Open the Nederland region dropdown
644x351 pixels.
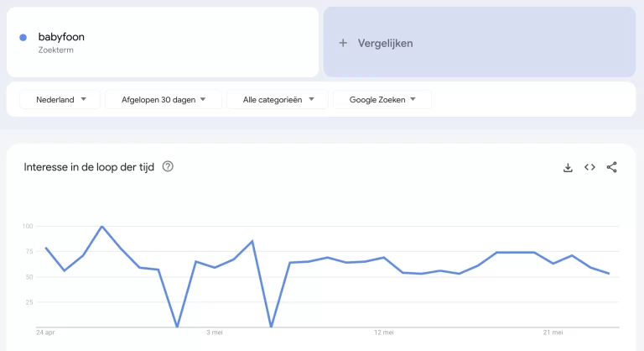click(60, 100)
